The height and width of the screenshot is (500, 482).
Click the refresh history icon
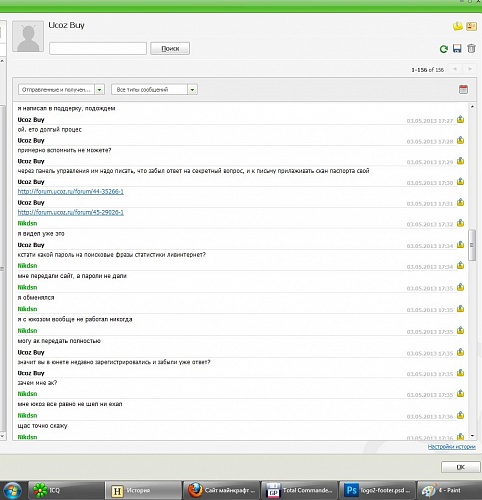[443, 49]
